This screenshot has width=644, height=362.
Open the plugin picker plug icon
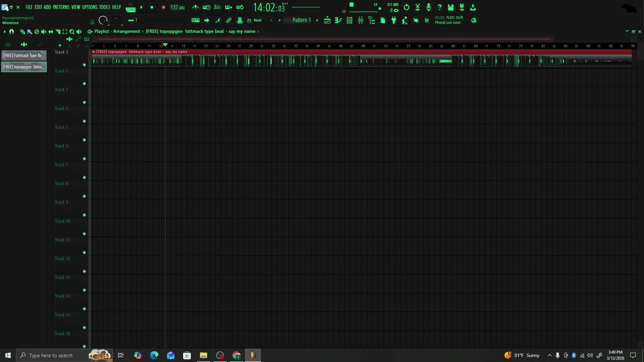coord(393,20)
